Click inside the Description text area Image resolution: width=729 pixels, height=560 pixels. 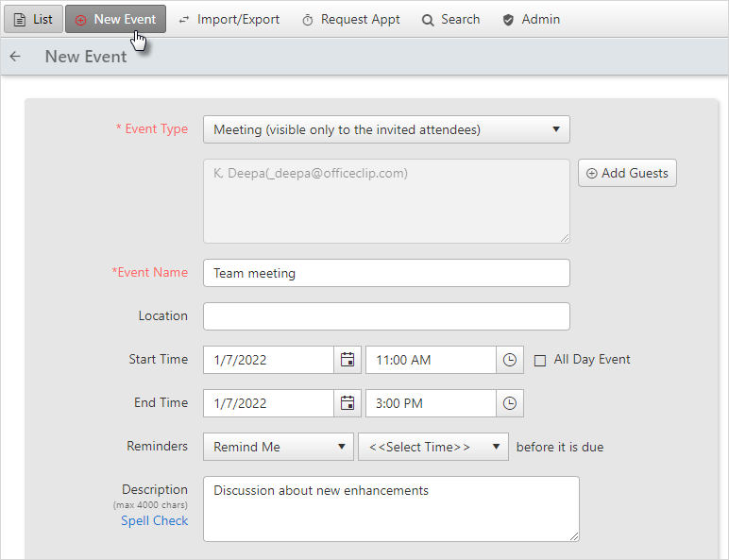click(x=391, y=509)
